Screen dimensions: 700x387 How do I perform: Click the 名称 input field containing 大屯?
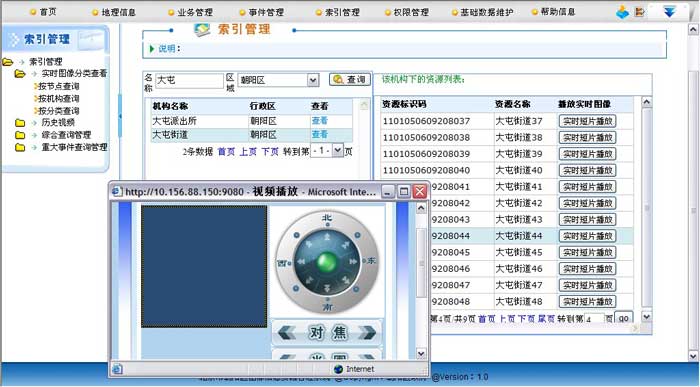click(189, 80)
